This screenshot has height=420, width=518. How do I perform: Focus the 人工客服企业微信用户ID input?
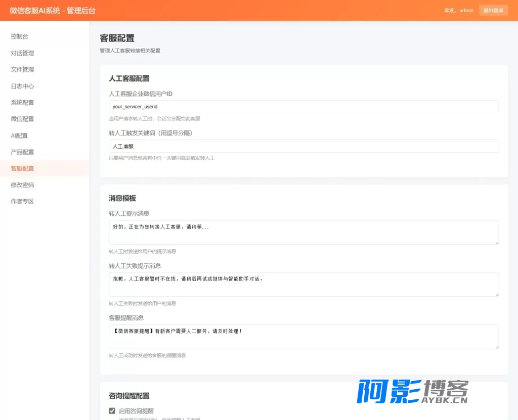point(304,107)
